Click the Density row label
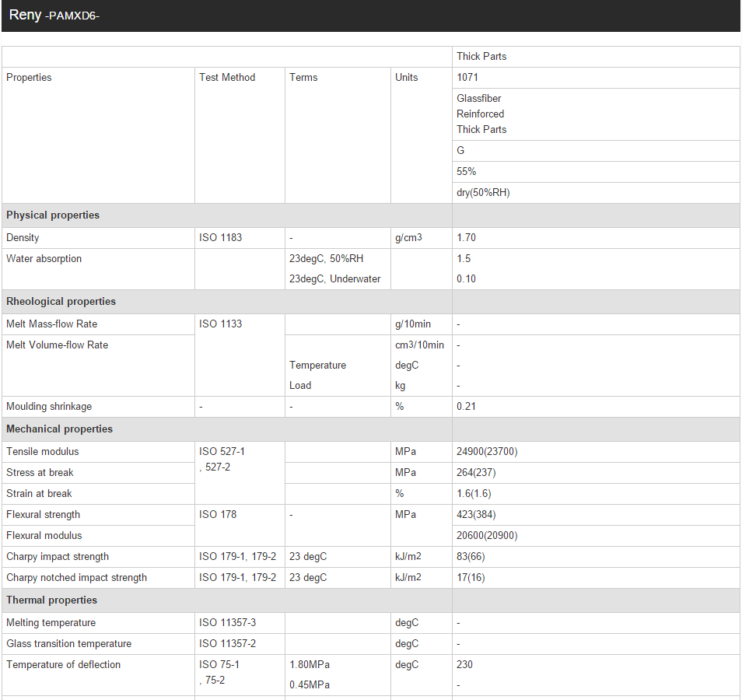This screenshot has width=742, height=700. pos(23,237)
